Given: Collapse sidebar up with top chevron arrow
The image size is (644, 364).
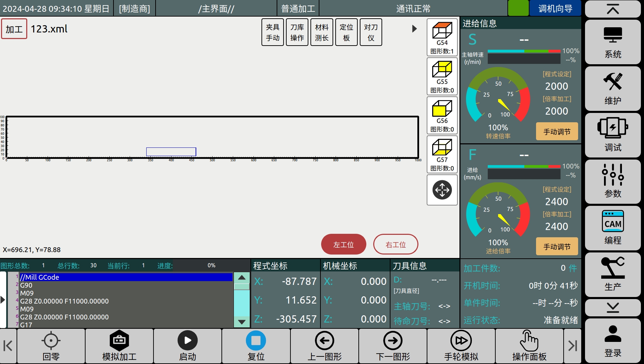Looking at the screenshot, I should [x=613, y=9].
